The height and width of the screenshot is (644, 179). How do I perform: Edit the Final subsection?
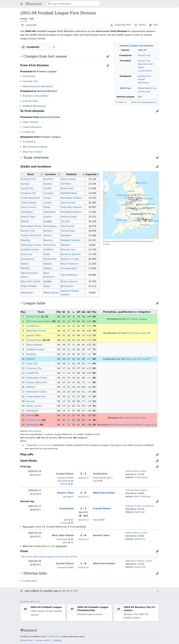pyautogui.click(x=157, y=551)
